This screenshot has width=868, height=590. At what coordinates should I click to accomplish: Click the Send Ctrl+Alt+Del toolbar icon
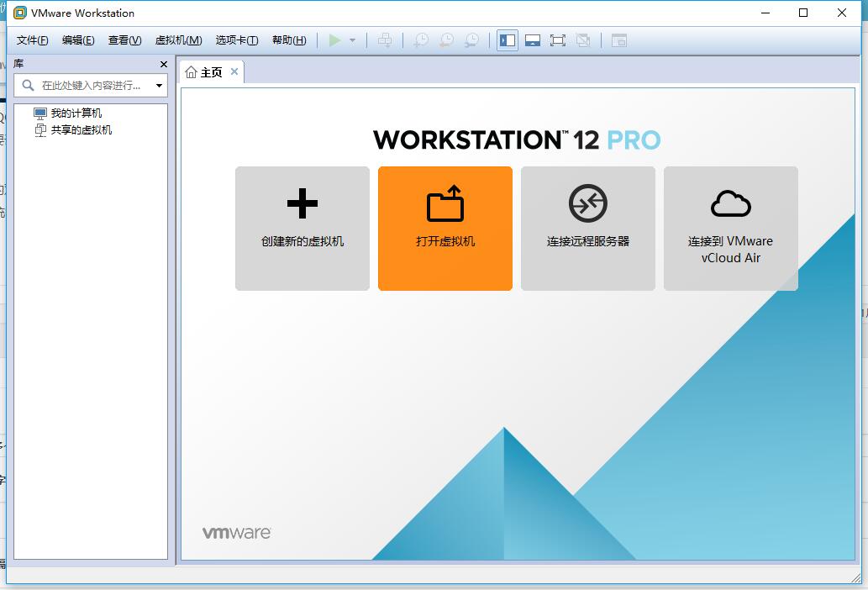pyautogui.click(x=385, y=40)
